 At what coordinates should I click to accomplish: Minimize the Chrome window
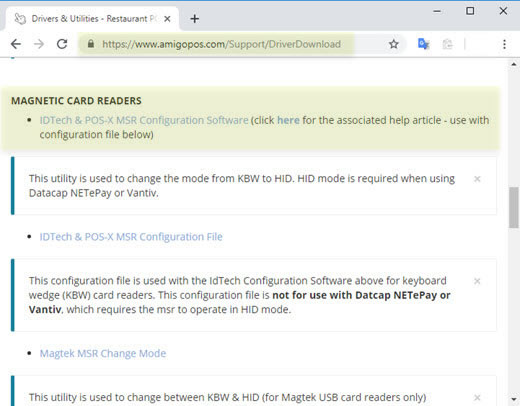tap(437, 11)
